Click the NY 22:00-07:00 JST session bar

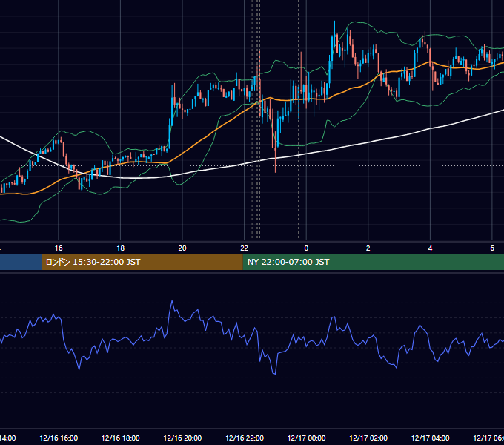373,262
